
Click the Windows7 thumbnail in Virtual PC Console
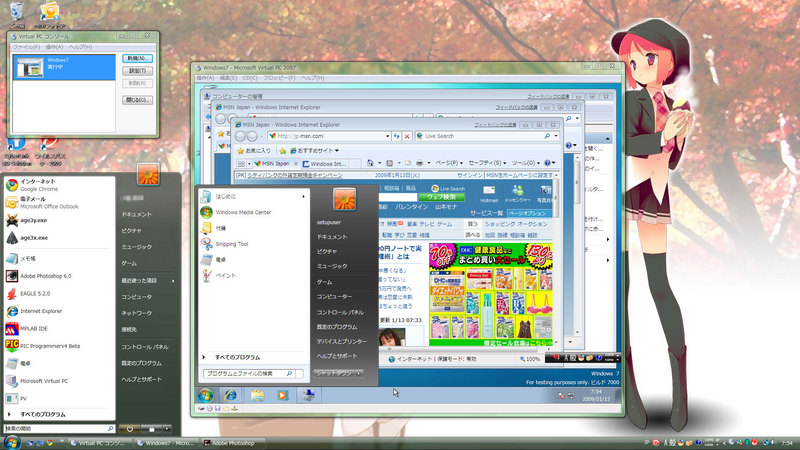click(x=29, y=67)
